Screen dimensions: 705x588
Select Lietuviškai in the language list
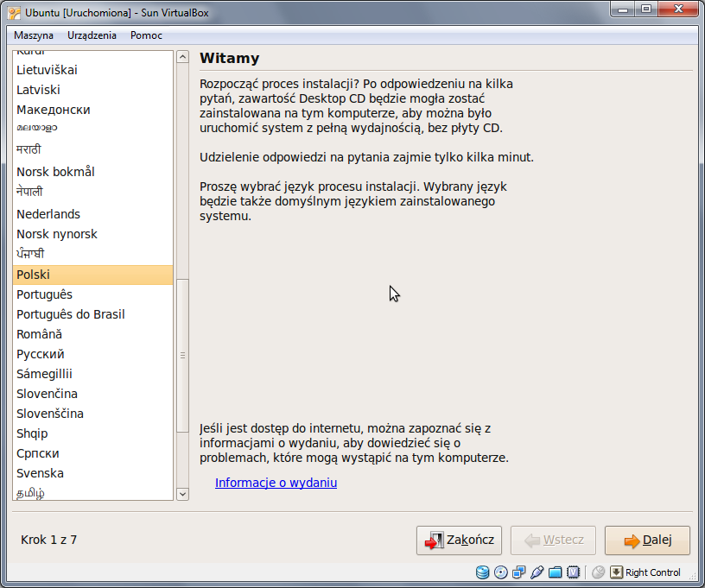click(92, 70)
